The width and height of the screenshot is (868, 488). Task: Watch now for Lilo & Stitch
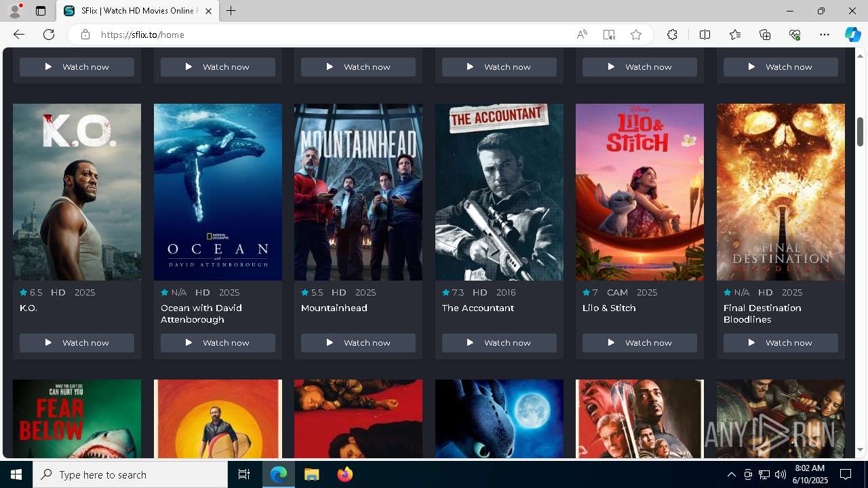(639, 343)
